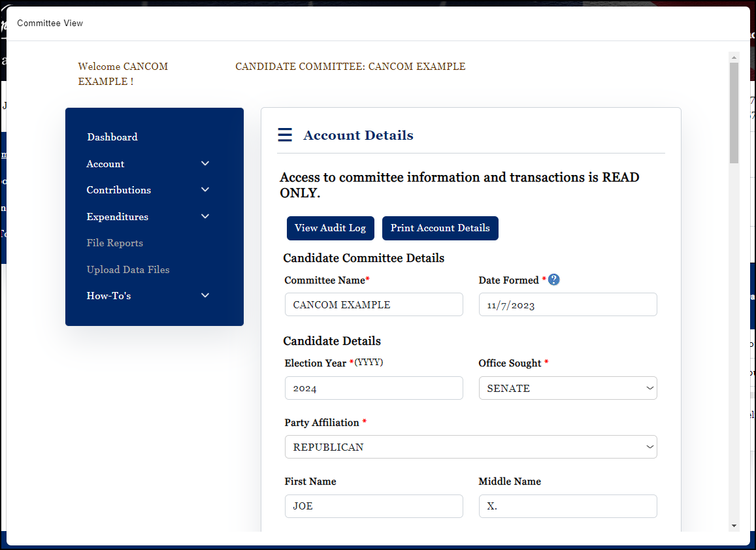
Task: Click the First Name input field
Action: point(373,506)
